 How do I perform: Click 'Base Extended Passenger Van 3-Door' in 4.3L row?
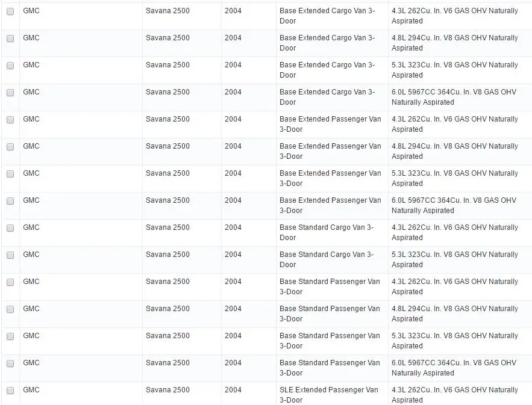pos(330,125)
